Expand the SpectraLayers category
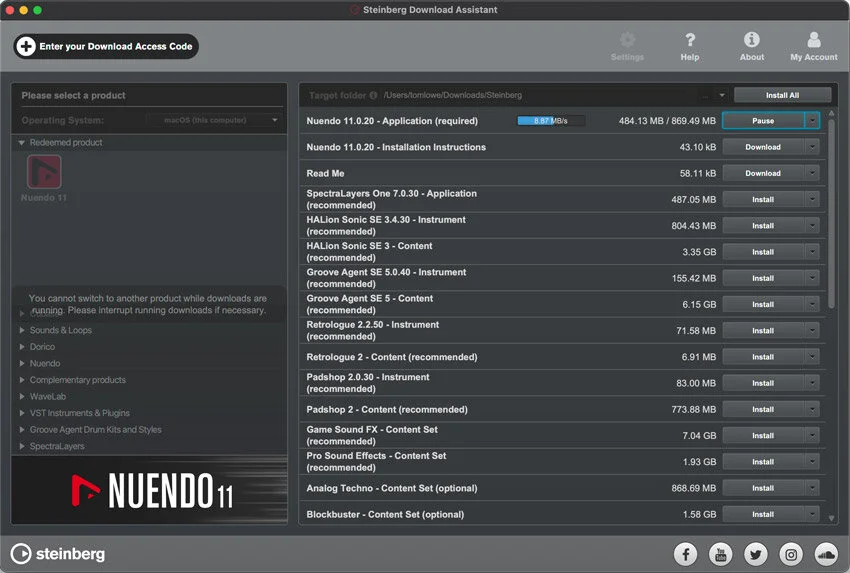The height and width of the screenshot is (573, 850). click(22, 446)
